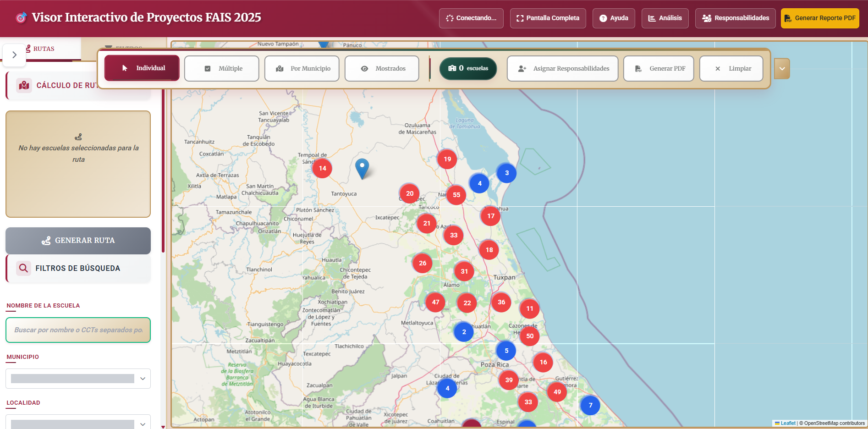
Task: Expand the sidebar with arrow button
Action: coord(14,55)
